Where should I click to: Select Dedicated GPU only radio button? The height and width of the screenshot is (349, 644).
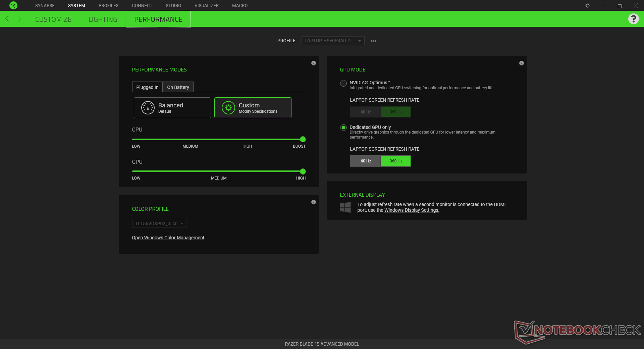(x=343, y=128)
